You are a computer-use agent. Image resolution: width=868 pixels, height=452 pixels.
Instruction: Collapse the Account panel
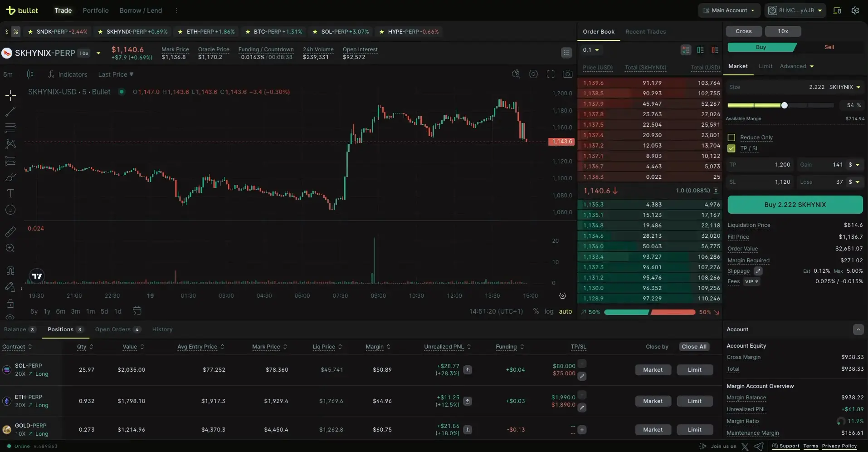858,329
